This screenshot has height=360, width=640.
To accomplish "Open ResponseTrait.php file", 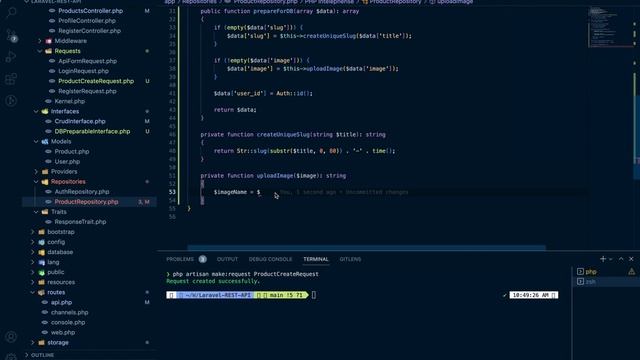I will [x=80, y=222].
